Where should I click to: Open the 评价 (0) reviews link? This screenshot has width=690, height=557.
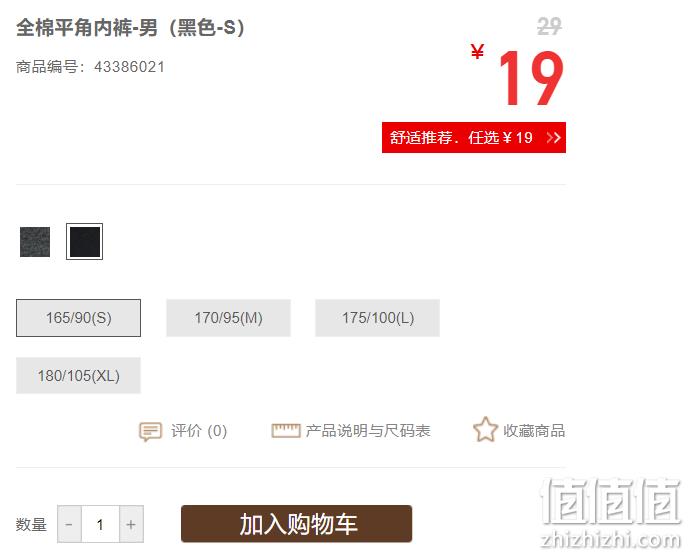point(199,431)
